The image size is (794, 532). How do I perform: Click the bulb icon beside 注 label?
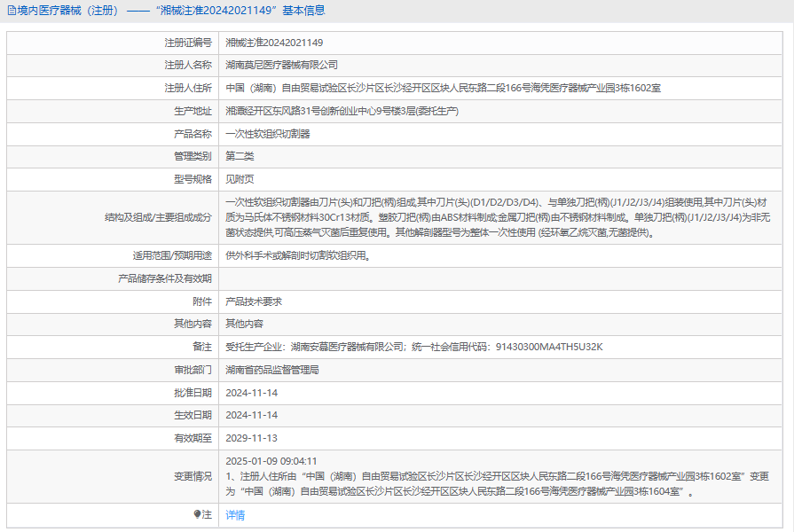197,514
